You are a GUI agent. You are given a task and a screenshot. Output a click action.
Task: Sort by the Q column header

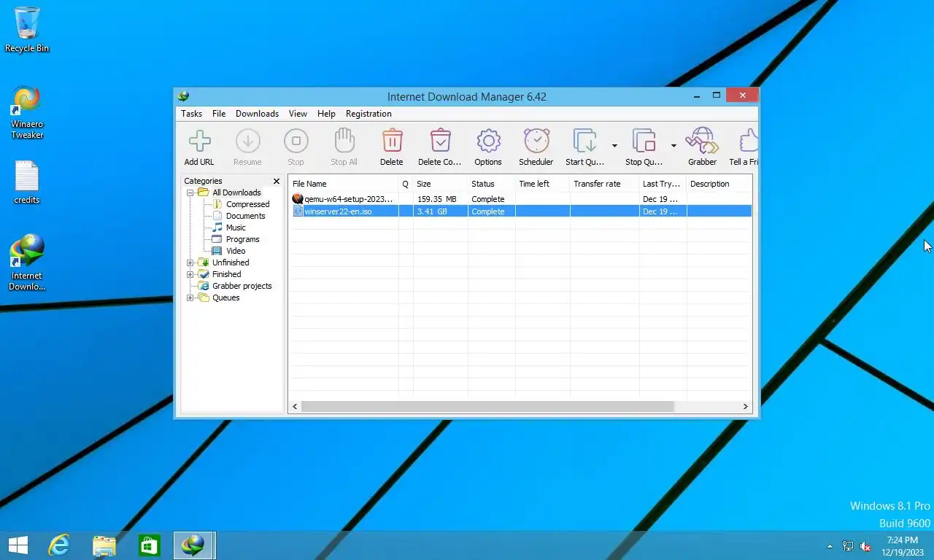click(x=406, y=184)
